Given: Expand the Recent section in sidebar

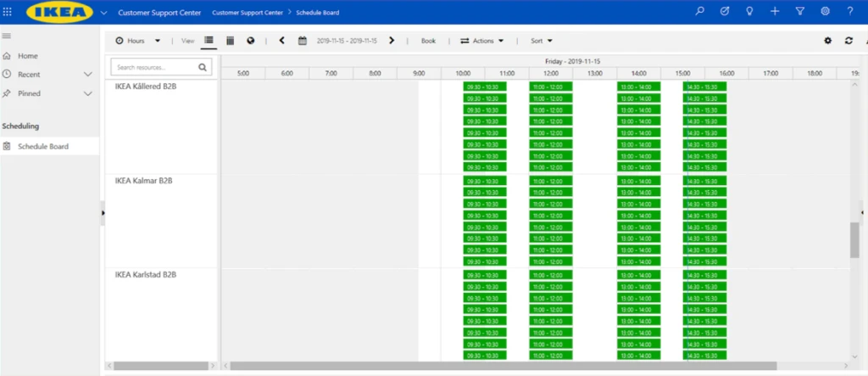Looking at the screenshot, I should click(87, 75).
